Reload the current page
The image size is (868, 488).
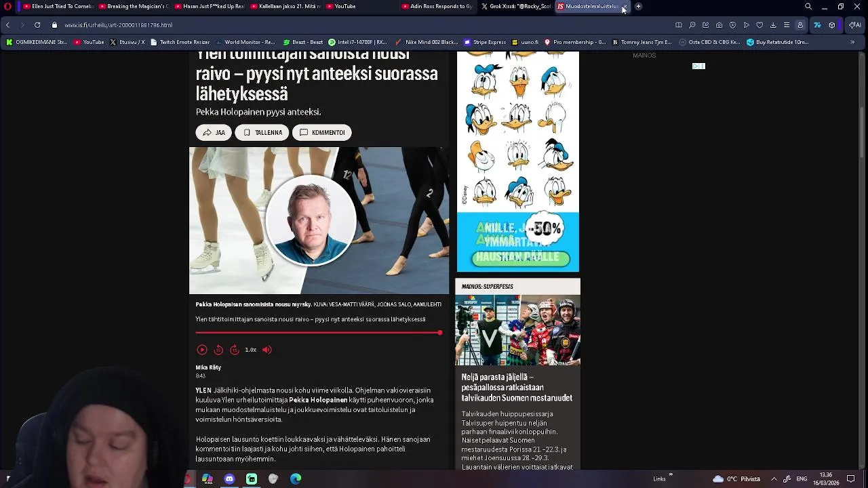[x=37, y=25]
